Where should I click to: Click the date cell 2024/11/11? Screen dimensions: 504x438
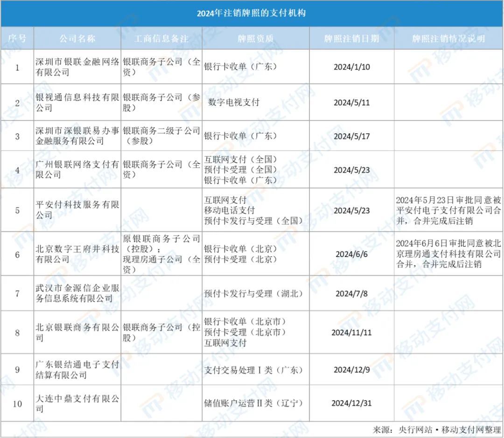click(352, 332)
